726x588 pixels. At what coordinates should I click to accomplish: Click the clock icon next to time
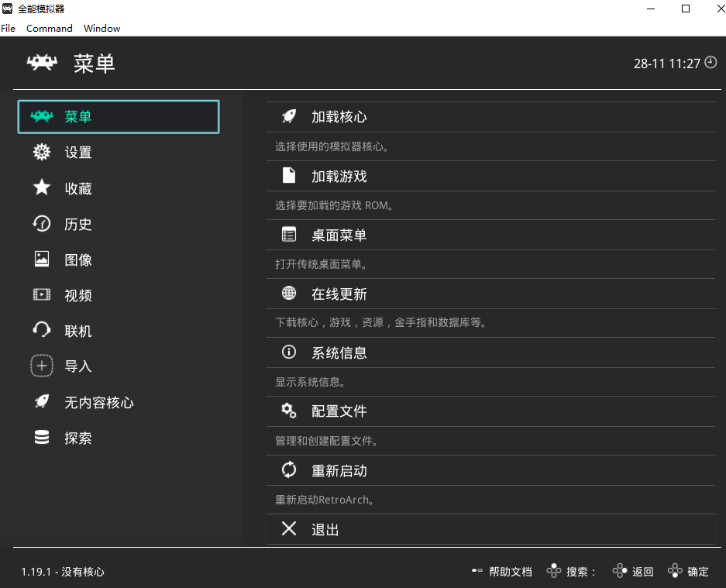coord(711,63)
